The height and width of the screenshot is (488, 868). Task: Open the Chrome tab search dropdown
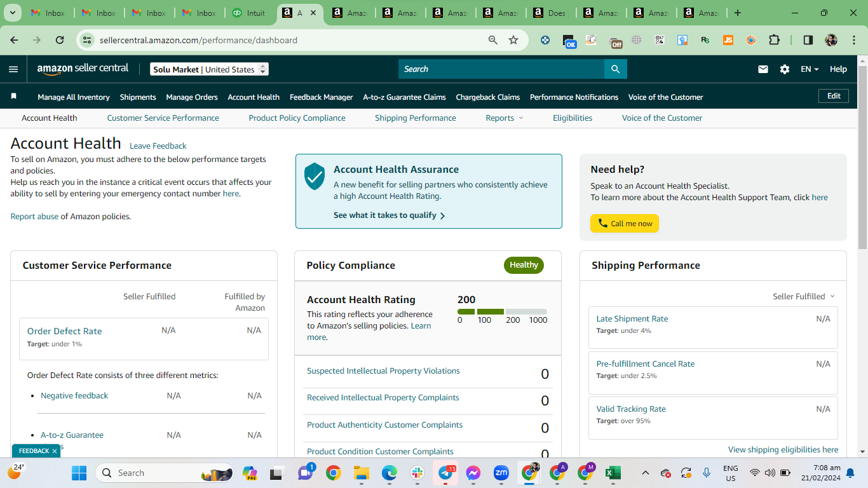tap(13, 13)
